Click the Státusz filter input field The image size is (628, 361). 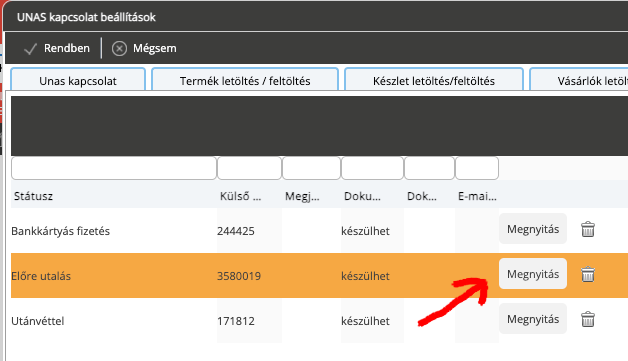tap(114, 168)
